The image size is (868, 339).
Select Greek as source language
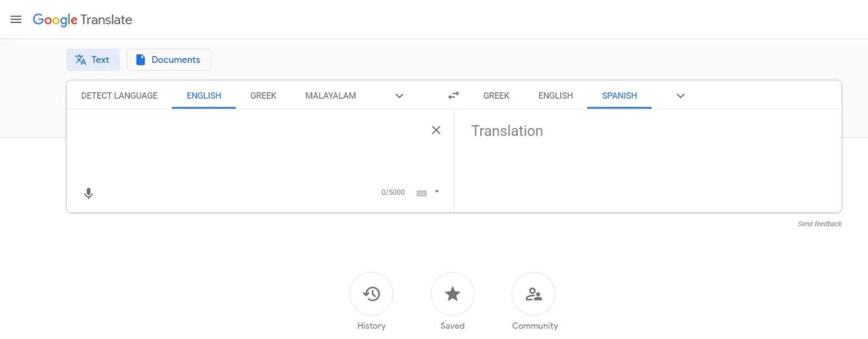[263, 95]
